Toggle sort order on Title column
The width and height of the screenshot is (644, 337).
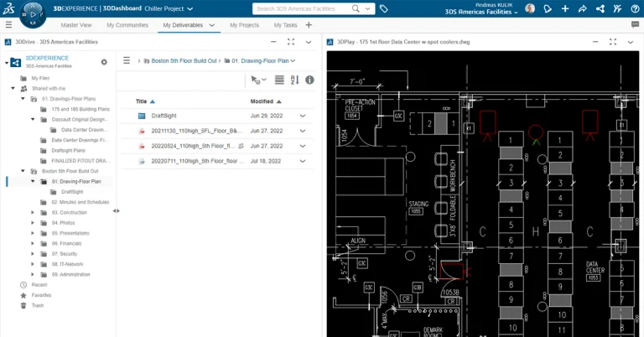(152, 101)
